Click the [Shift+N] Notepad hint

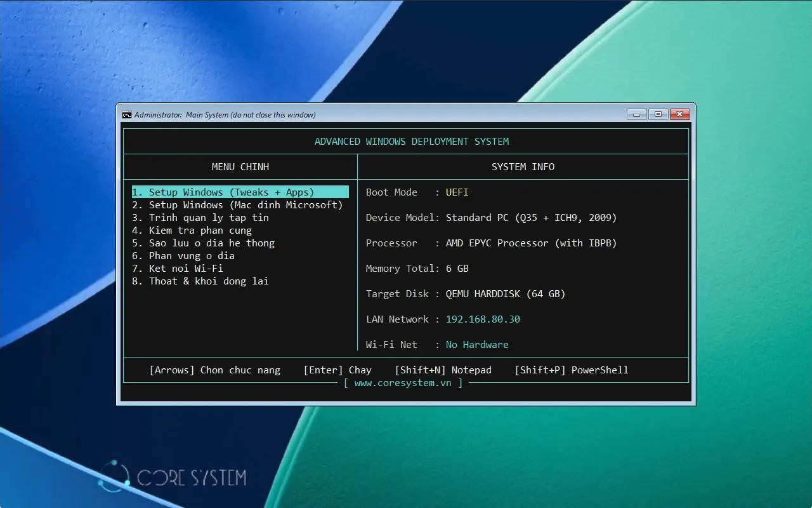(443, 370)
